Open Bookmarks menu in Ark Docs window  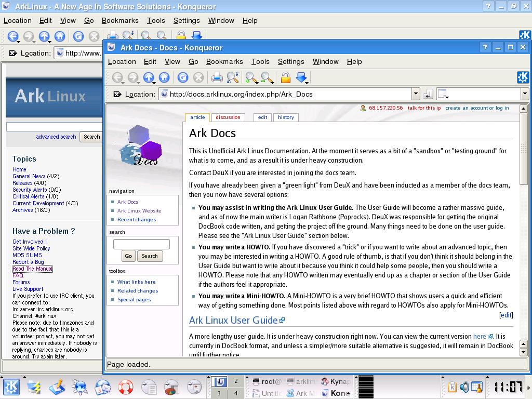point(224,61)
